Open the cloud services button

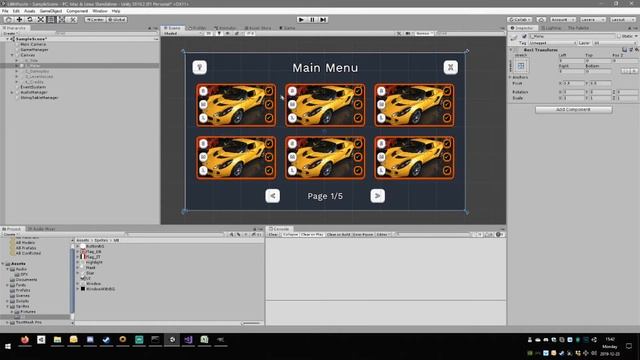pos(541,19)
